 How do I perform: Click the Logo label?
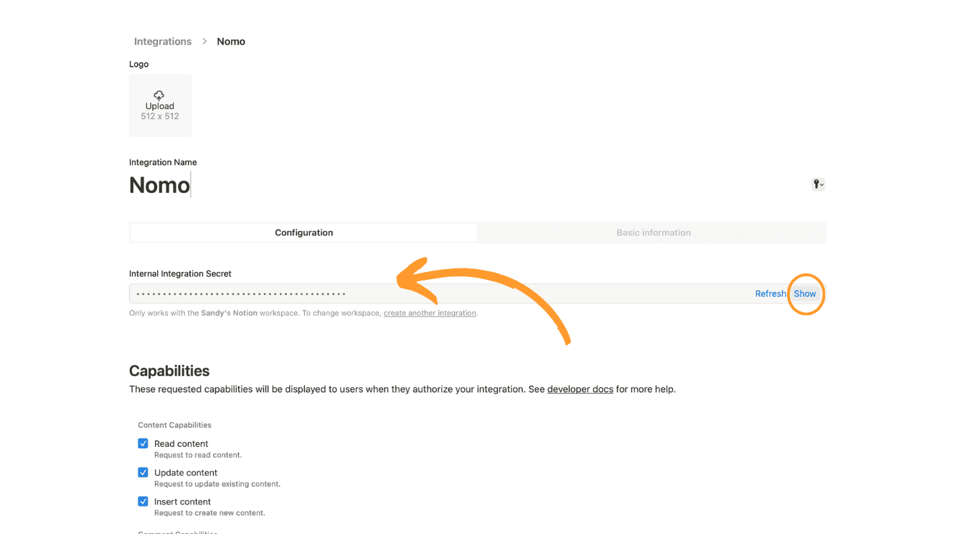tap(138, 64)
